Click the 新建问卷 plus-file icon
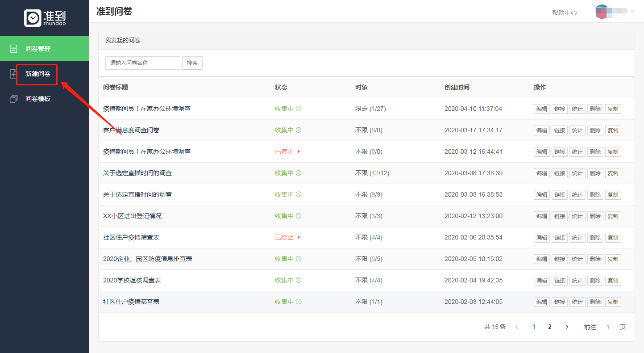Image resolution: width=644 pixels, height=353 pixels. (x=14, y=74)
